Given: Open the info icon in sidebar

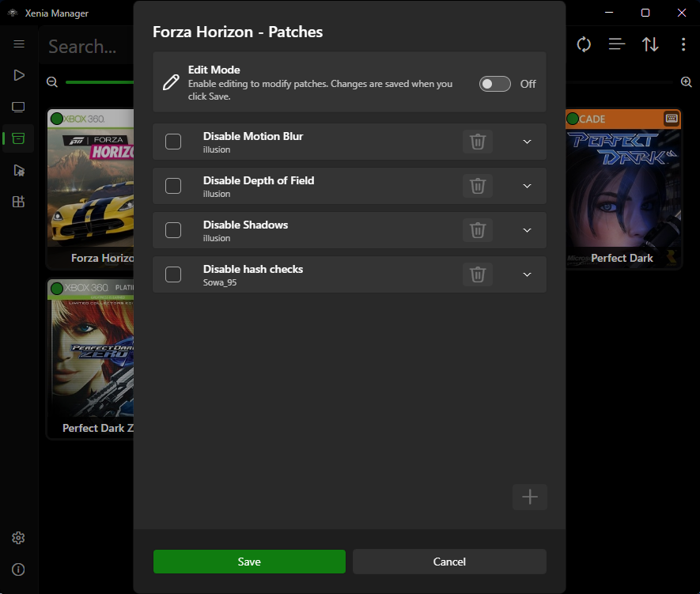Looking at the screenshot, I should 18,569.
